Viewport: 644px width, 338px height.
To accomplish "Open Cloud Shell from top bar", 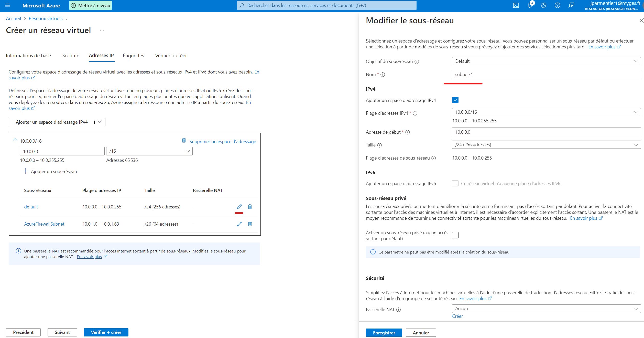I will point(516,5).
